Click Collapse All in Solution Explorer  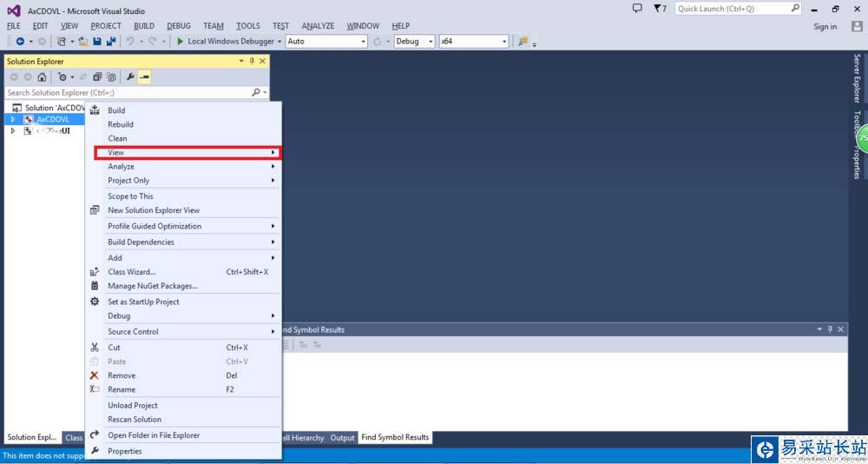point(97,77)
